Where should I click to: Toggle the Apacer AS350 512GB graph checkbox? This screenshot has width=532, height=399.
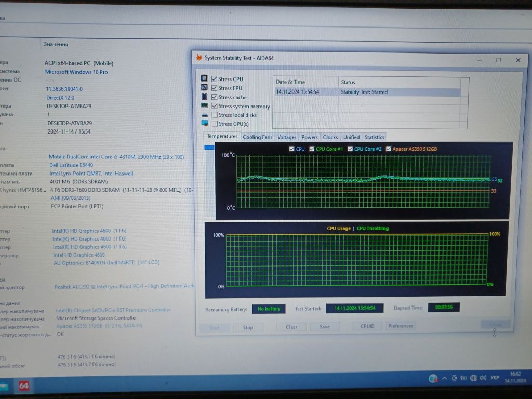click(x=389, y=149)
